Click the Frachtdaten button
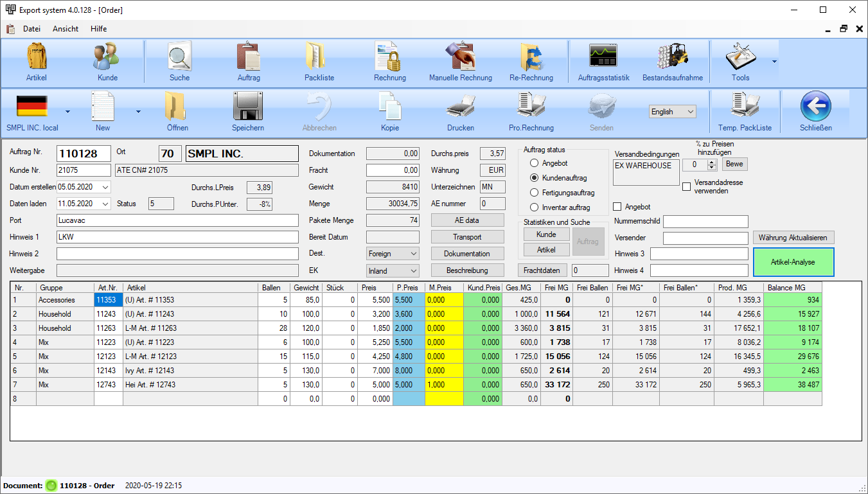Image resolution: width=868 pixels, height=494 pixels. 543,270
